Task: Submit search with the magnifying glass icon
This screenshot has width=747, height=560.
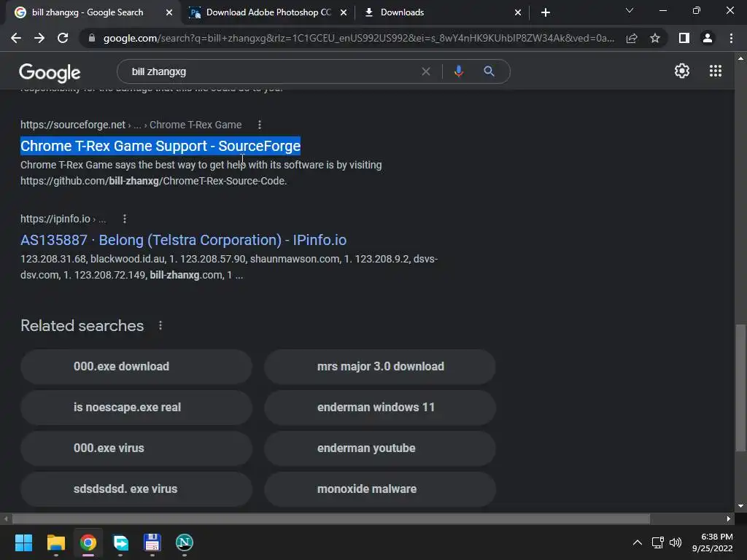Action: click(x=489, y=71)
